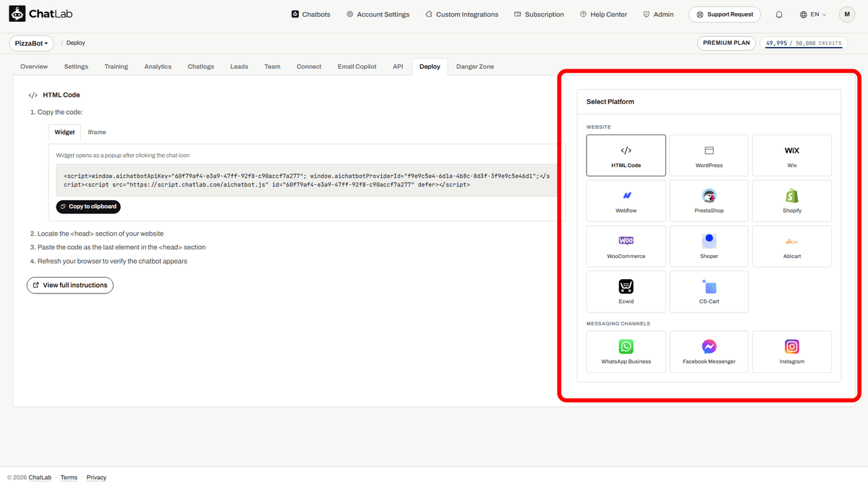Image resolution: width=868 pixels, height=488 pixels.
Task: Open the notifications bell icon
Action: (x=779, y=14)
